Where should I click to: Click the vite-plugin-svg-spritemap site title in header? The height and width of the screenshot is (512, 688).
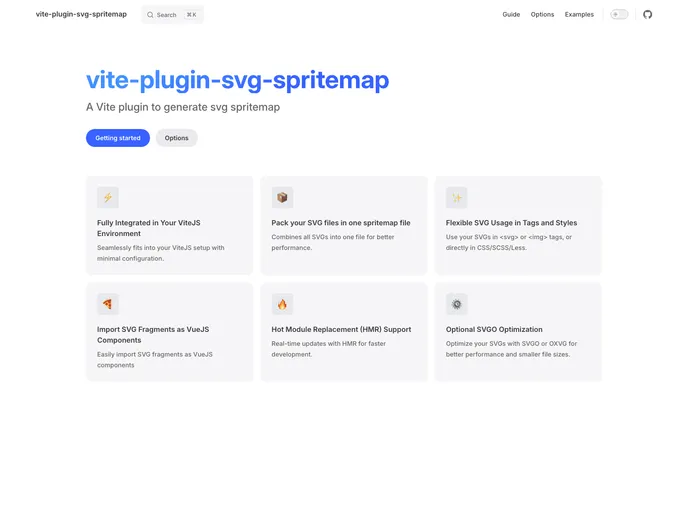click(x=81, y=14)
